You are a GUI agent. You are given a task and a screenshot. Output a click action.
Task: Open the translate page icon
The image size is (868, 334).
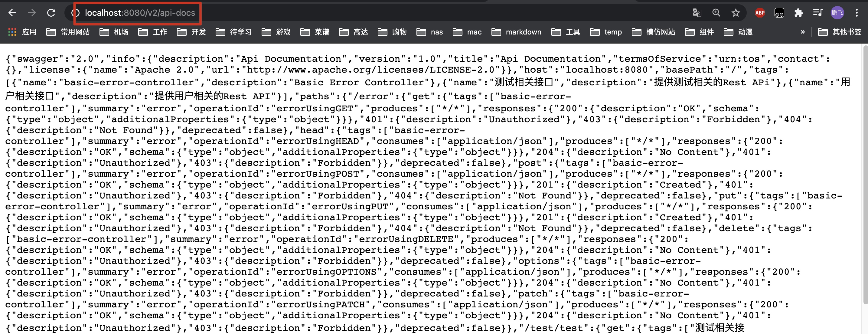(697, 13)
